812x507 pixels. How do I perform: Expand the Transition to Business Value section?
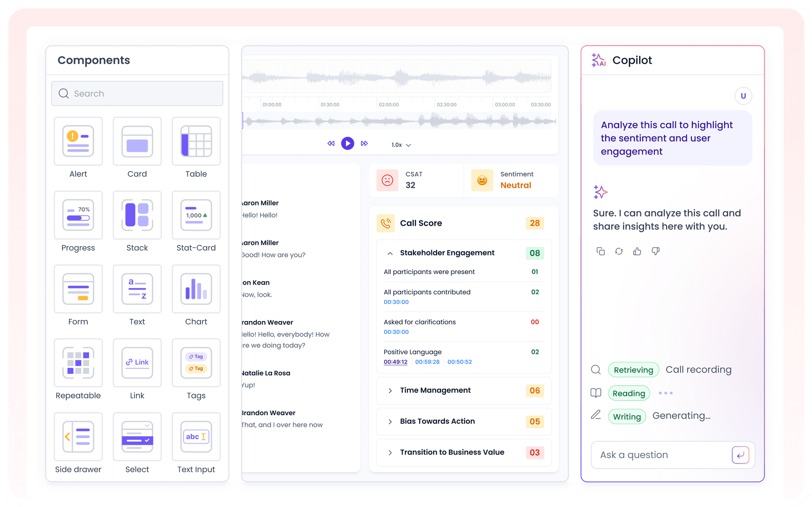click(390, 453)
